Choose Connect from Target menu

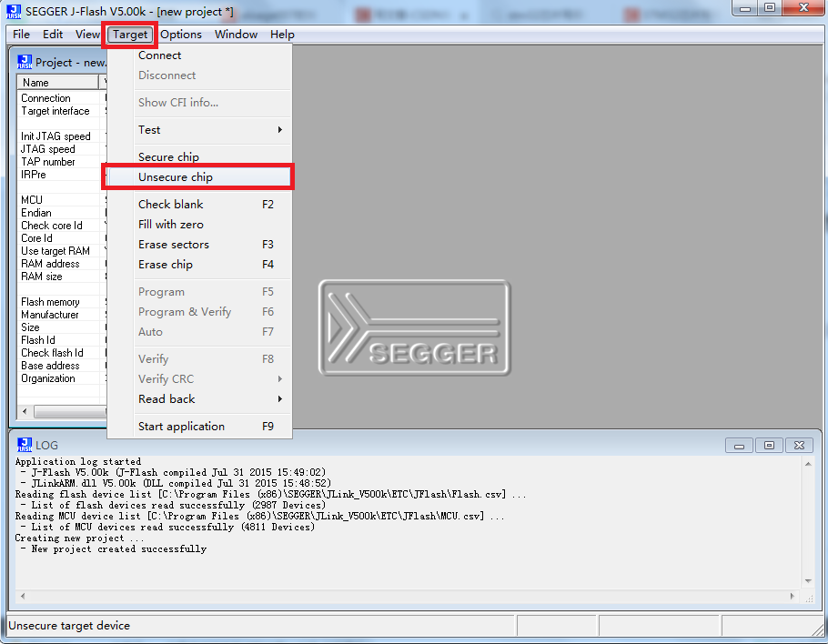coord(199,55)
